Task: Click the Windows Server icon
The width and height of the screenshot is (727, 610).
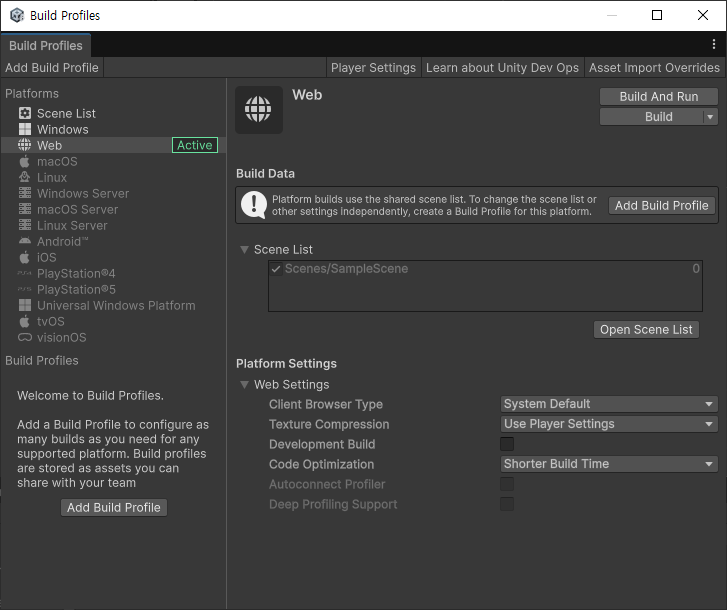Action: 25,193
